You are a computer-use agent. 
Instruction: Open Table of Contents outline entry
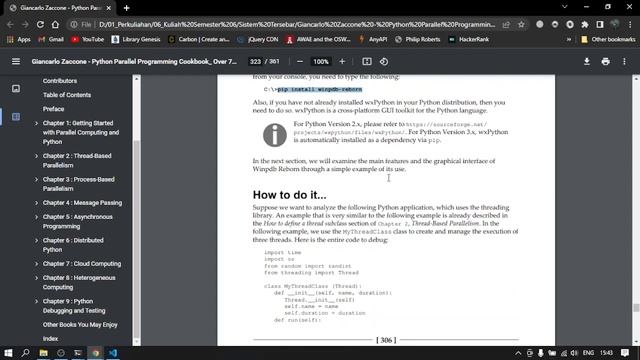[67, 95]
